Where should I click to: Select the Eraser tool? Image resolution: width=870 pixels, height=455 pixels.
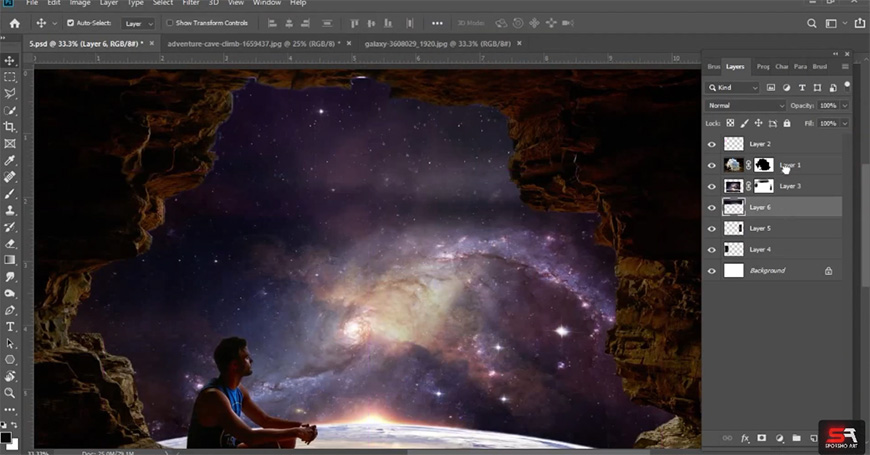click(x=9, y=243)
